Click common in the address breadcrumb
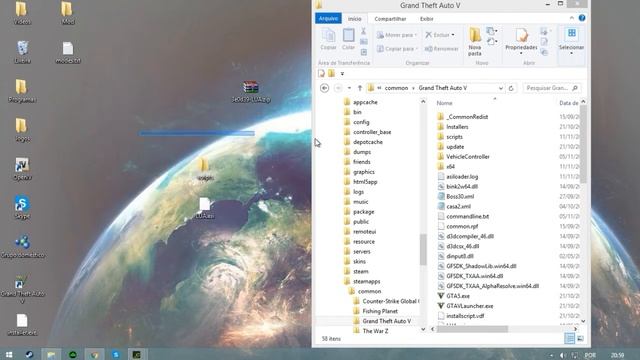The height and width of the screenshot is (360, 640). click(x=396, y=88)
